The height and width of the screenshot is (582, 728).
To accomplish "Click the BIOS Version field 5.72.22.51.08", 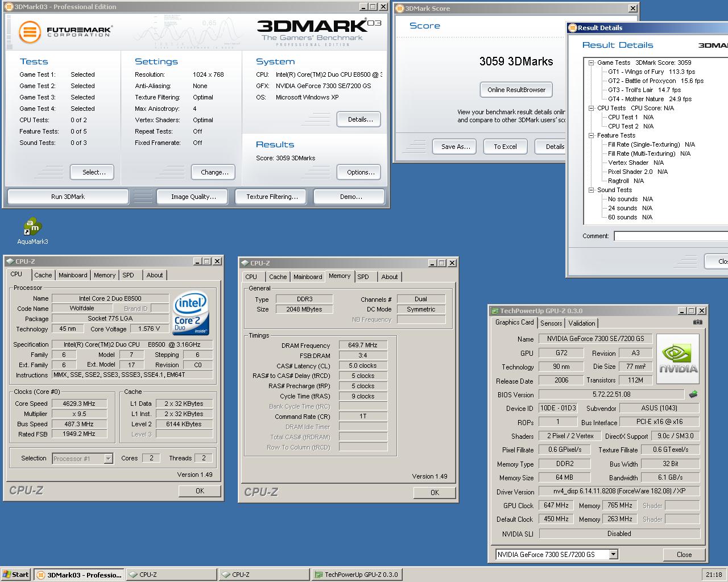I will coord(611,394).
